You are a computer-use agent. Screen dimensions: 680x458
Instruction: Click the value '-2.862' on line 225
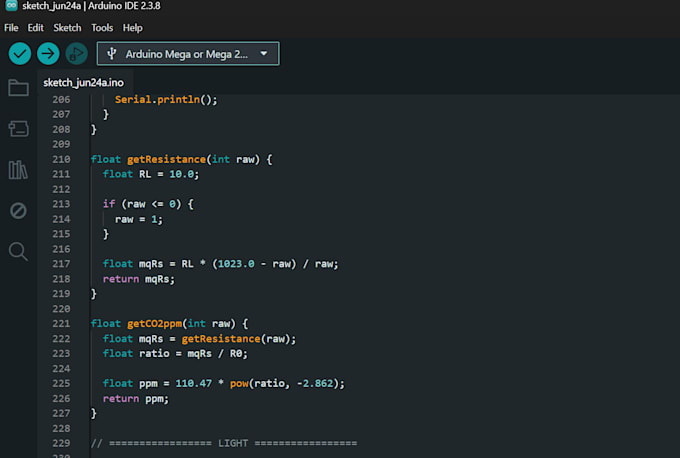pyautogui.click(x=315, y=383)
